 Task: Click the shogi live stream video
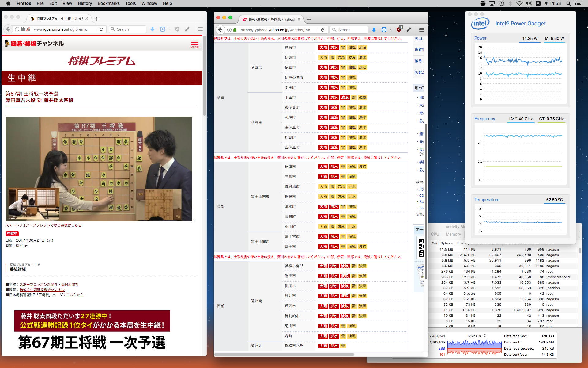point(99,169)
